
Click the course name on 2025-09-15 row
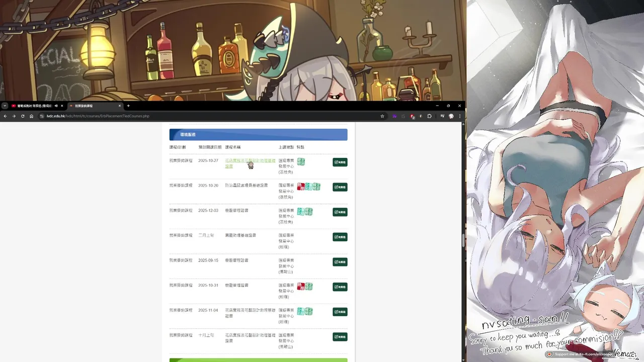236,260
